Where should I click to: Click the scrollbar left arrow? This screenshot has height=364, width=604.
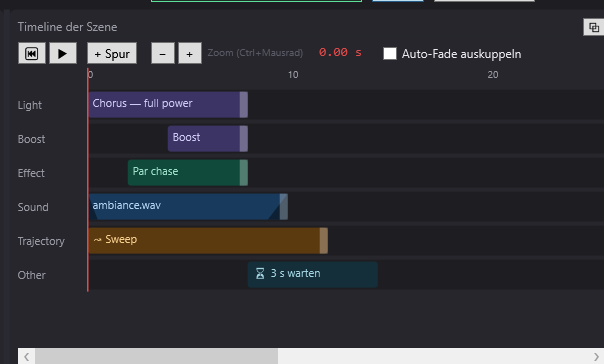click(27, 357)
